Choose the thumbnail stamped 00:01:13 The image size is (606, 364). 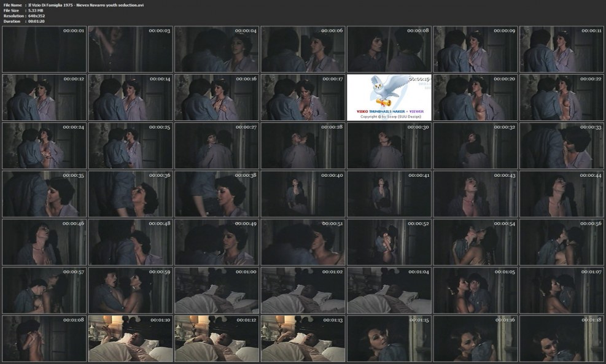[x=303, y=338]
